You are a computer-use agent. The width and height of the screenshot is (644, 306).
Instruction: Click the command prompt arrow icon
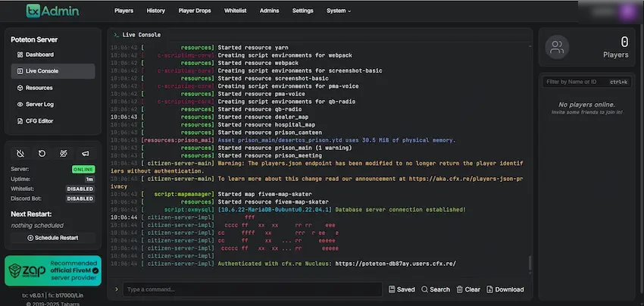pyautogui.click(x=116, y=289)
